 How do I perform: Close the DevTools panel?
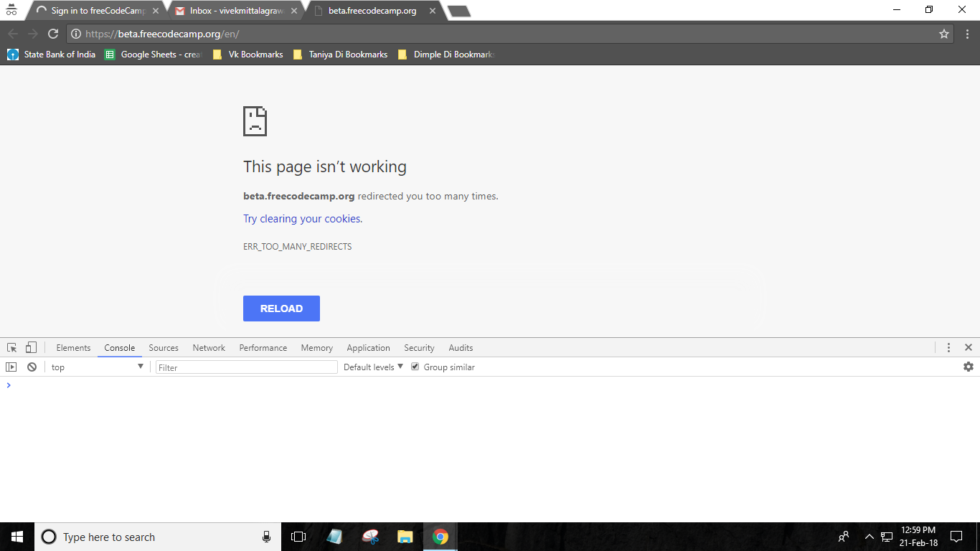click(969, 347)
